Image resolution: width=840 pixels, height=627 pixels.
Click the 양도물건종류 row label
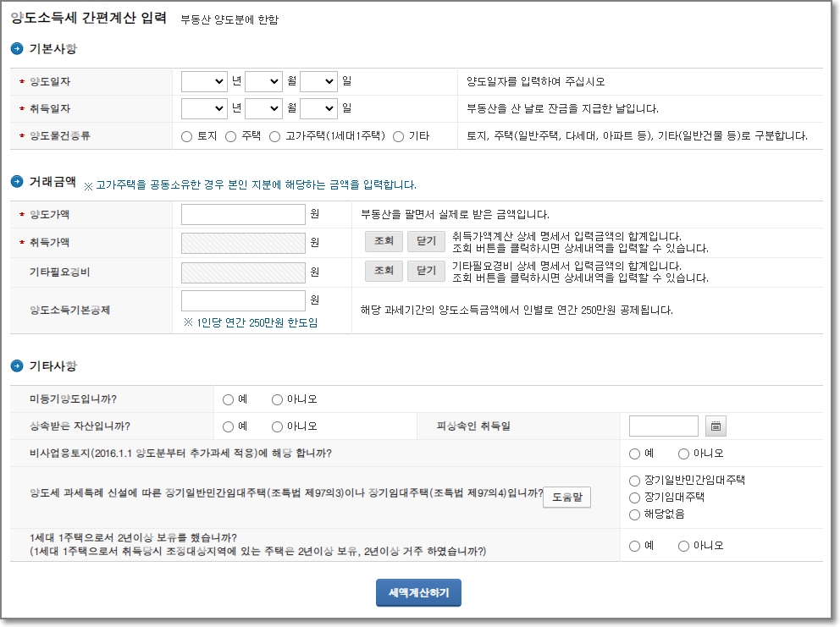[60, 136]
